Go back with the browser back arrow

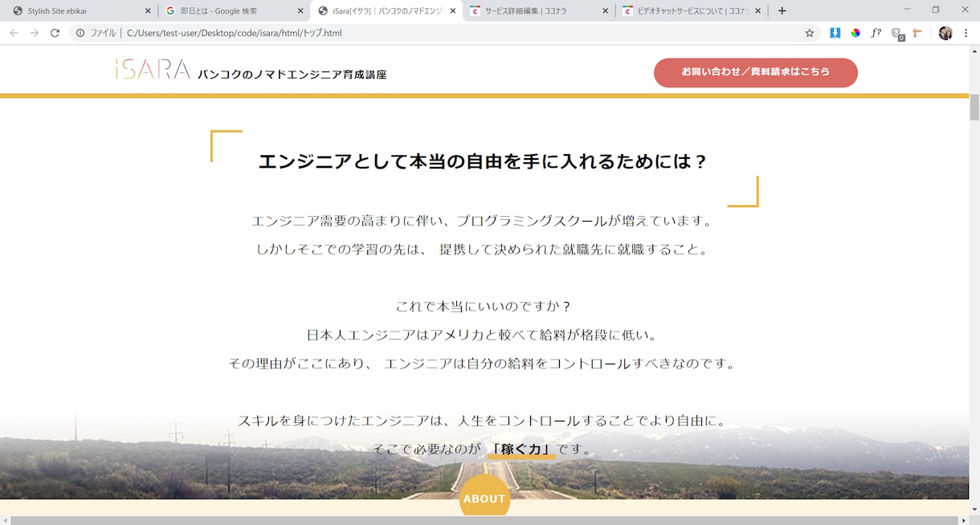coord(14,33)
